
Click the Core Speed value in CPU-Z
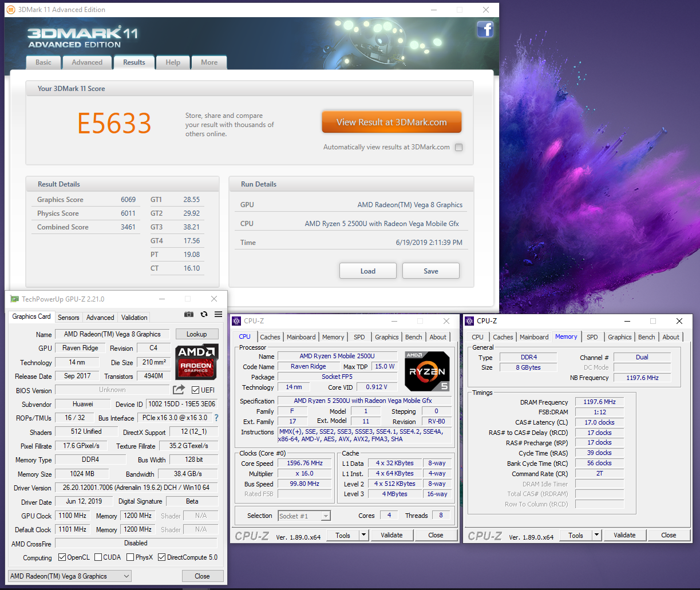point(304,463)
